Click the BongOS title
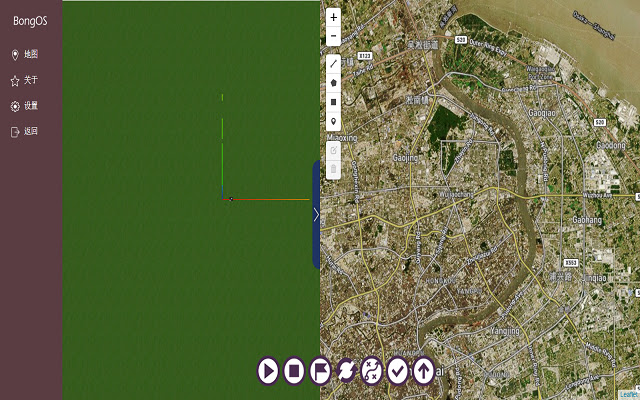The width and height of the screenshot is (640, 400). (x=30, y=21)
